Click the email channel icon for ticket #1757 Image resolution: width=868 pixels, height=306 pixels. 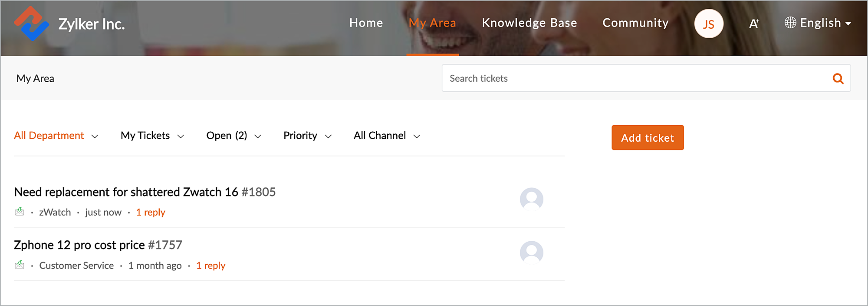click(x=20, y=265)
